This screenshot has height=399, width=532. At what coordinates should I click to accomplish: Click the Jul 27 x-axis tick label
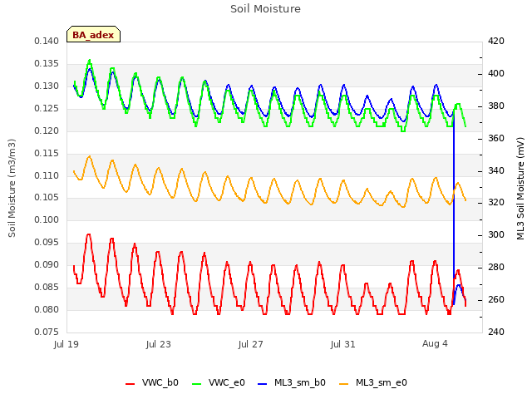[x=251, y=344]
